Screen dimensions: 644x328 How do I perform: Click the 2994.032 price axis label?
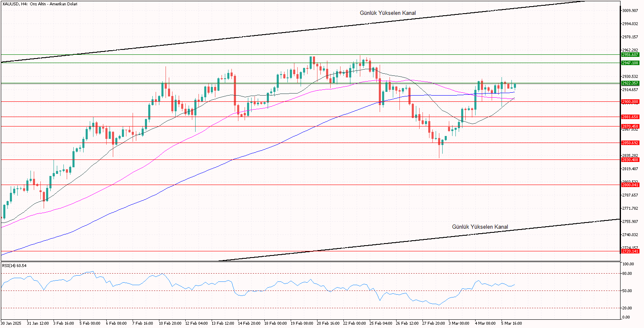[x=631, y=23]
